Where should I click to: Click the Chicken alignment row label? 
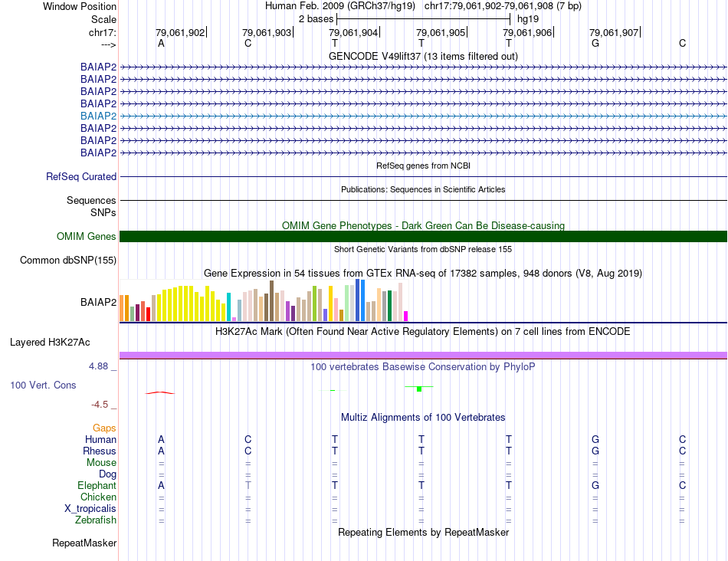[98, 497]
